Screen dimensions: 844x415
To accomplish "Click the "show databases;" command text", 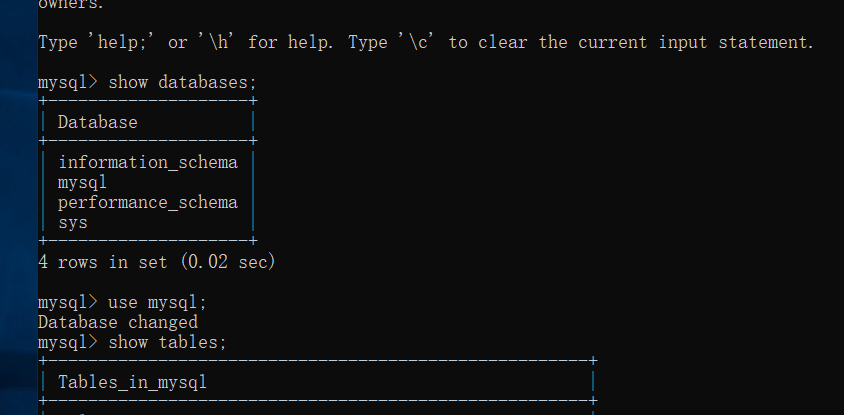I will [175, 83].
